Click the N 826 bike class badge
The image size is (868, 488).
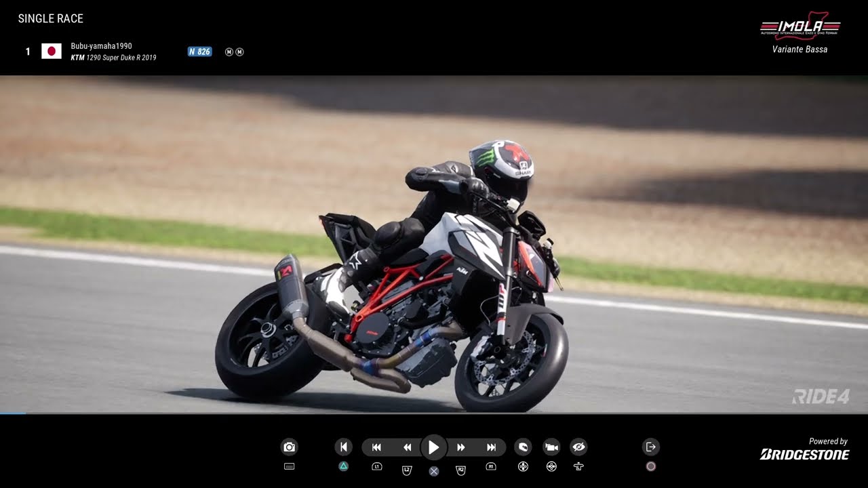[199, 52]
